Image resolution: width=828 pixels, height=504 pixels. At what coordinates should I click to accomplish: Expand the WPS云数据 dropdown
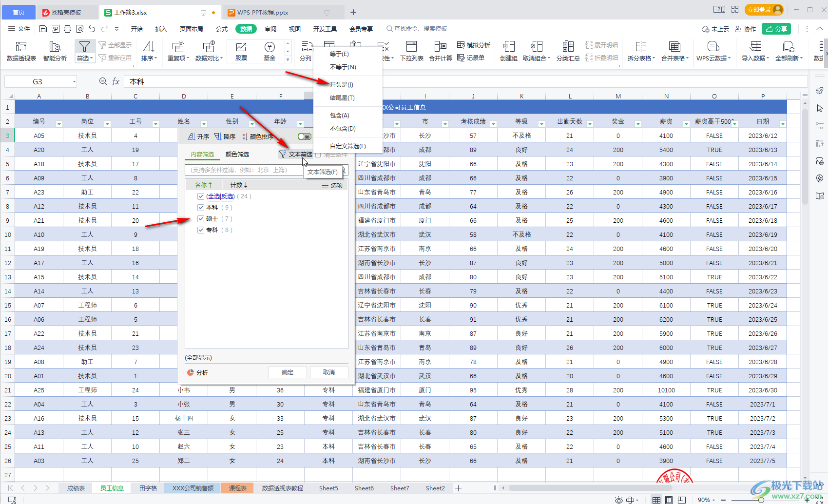[729, 58]
